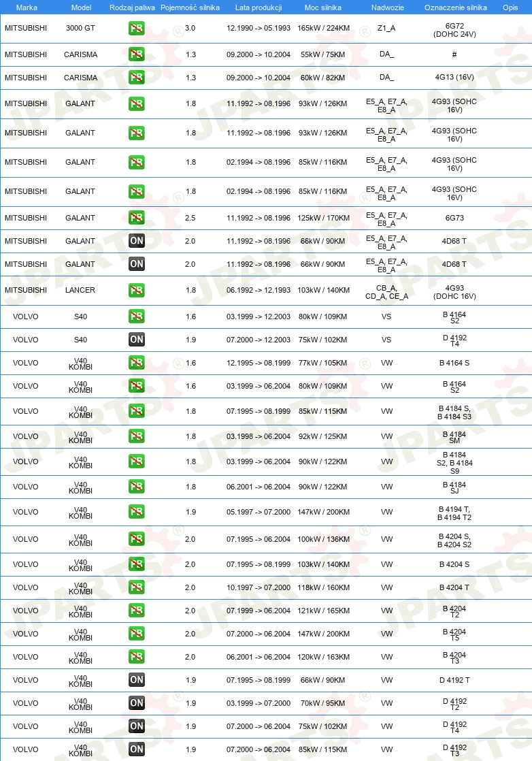Click the petrol icon in the Volvo S40 1.6 row
532x761 pixels.
point(136,317)
